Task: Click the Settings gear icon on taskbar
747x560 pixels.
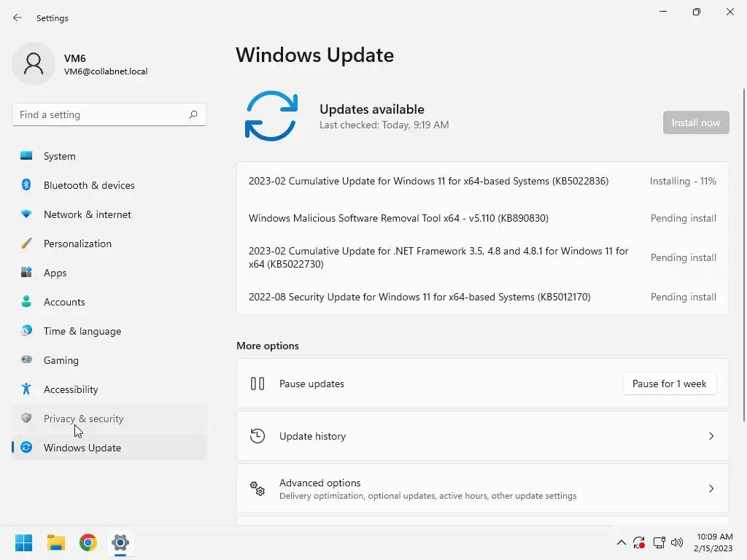Action: (x=120, y=542)
